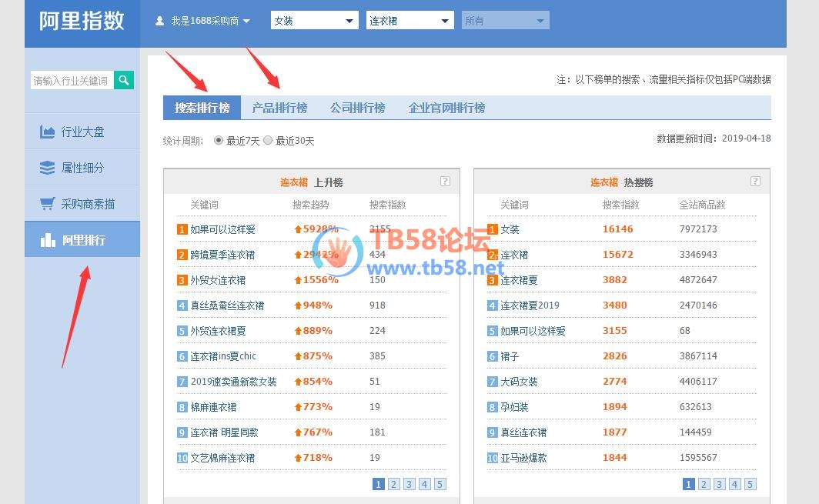Image resolution: width=819 pixels, height=504 pixels.
Task: Go to page 2 of 热搜榜
Action: 704,484
